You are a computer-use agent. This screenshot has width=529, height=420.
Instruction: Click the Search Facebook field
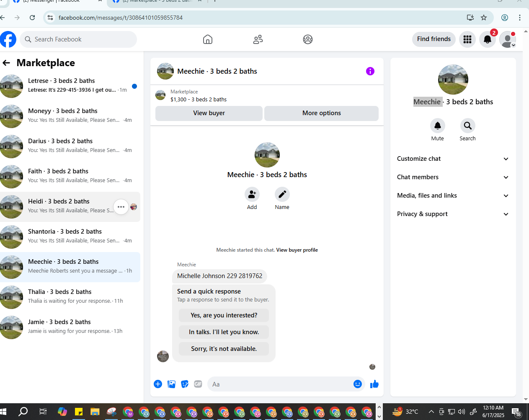tap(78, 39)
